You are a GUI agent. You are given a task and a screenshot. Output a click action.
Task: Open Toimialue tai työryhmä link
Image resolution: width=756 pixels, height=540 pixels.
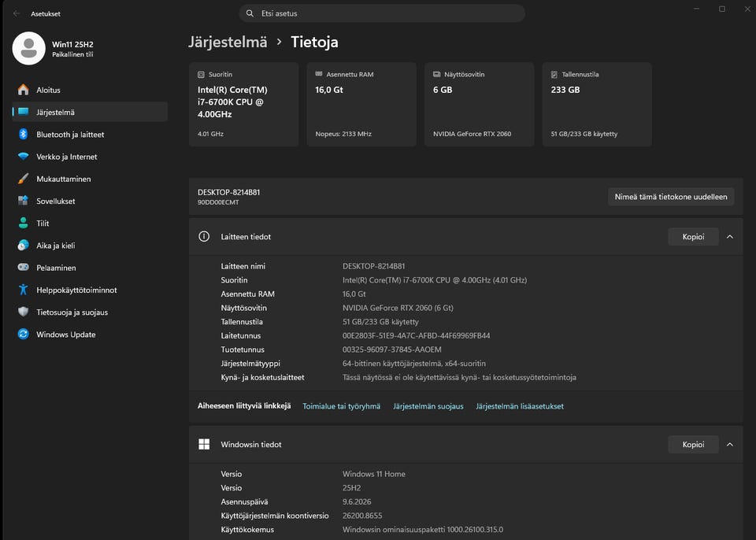coord(341,406)
